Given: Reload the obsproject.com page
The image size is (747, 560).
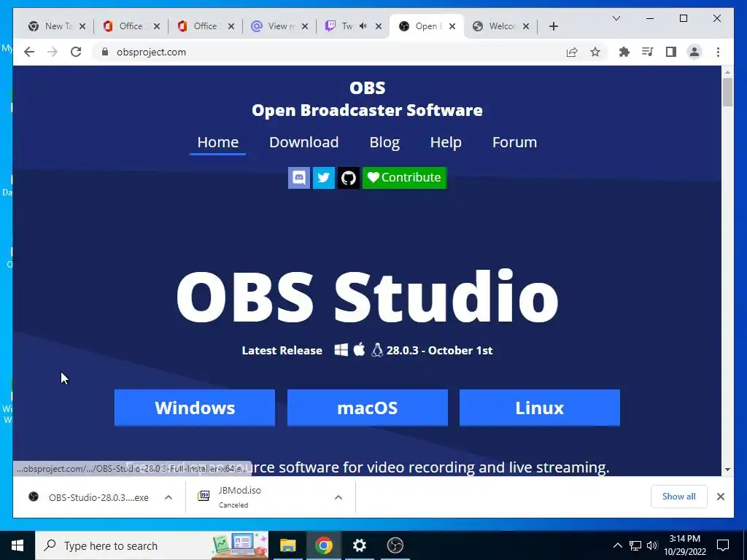Looking at the screenshot, I should [x=76, y=52].
